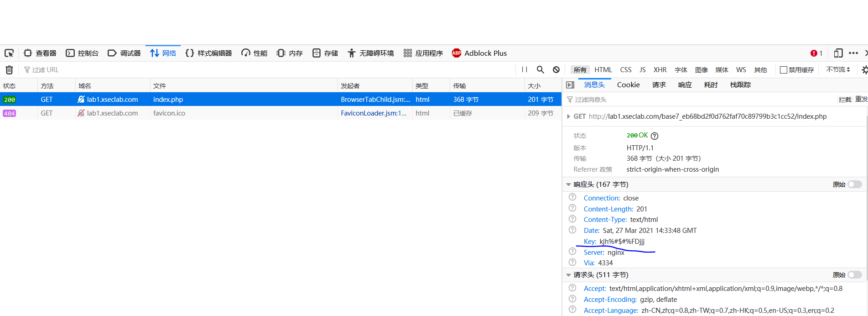
Task: Click the insecure lock icon for favicon.ico
Action: point(81,113)
